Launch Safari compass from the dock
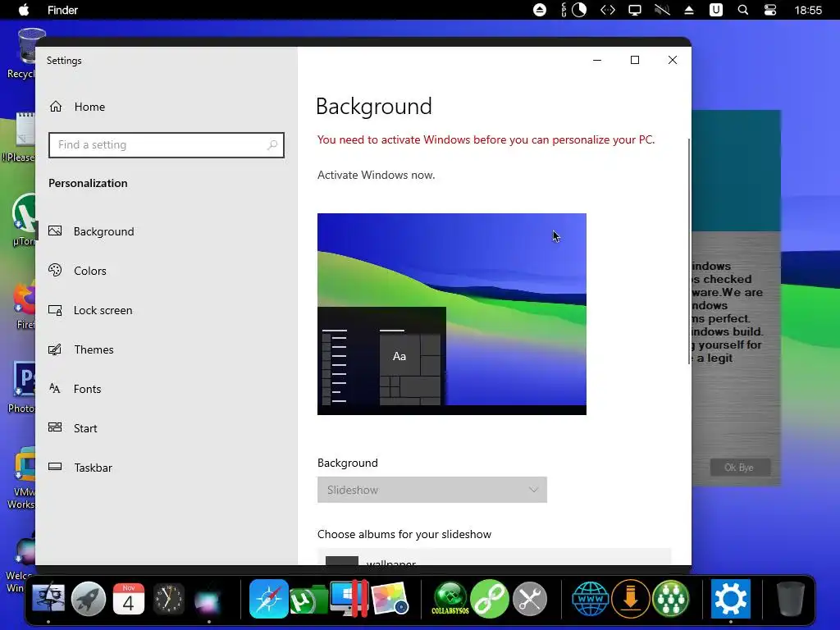Image resolution: width=840 pixels, height=630 pixels. (268, 598)
